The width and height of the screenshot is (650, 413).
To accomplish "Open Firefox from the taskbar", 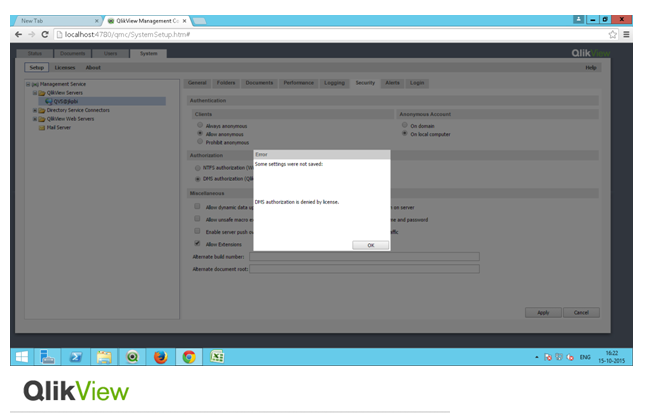I will click(x=160, y=357).
